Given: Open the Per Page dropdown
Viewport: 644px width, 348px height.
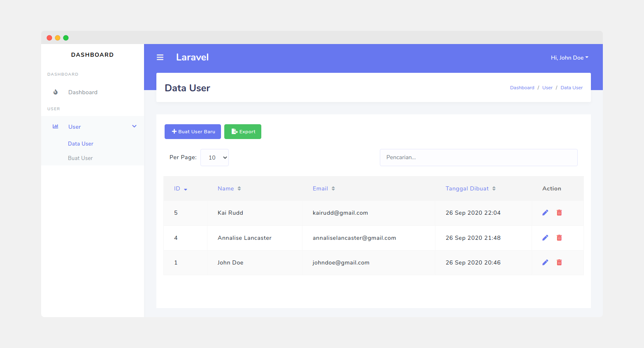Looking at the screenshot, I should 214,158.
